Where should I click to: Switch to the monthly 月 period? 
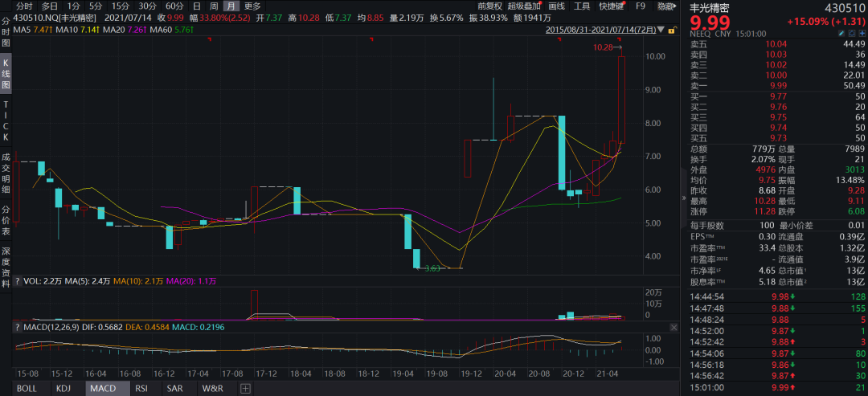click(231, 6)
